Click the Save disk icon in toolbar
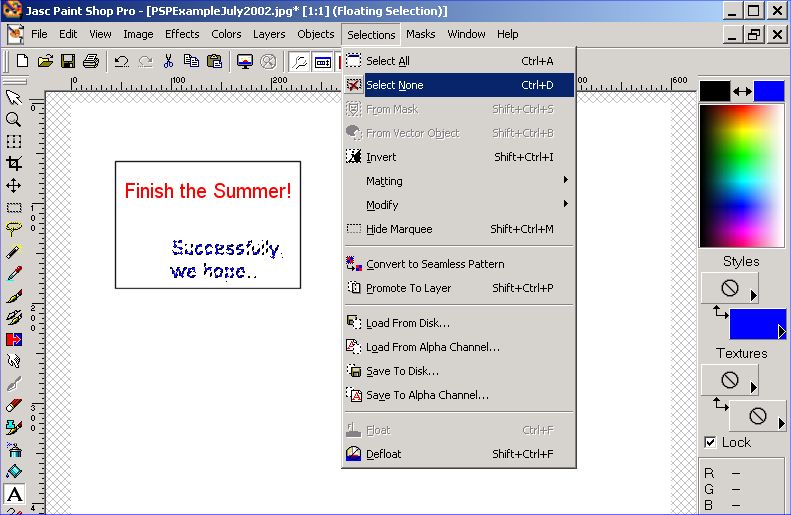Screen dimensions: 791x515 68,62
